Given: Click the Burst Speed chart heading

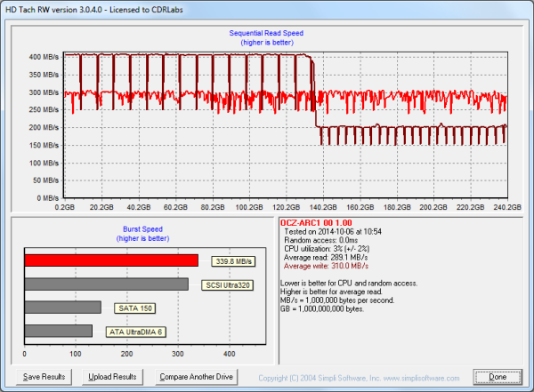Looking at the screenshot, I should point(144,228).
